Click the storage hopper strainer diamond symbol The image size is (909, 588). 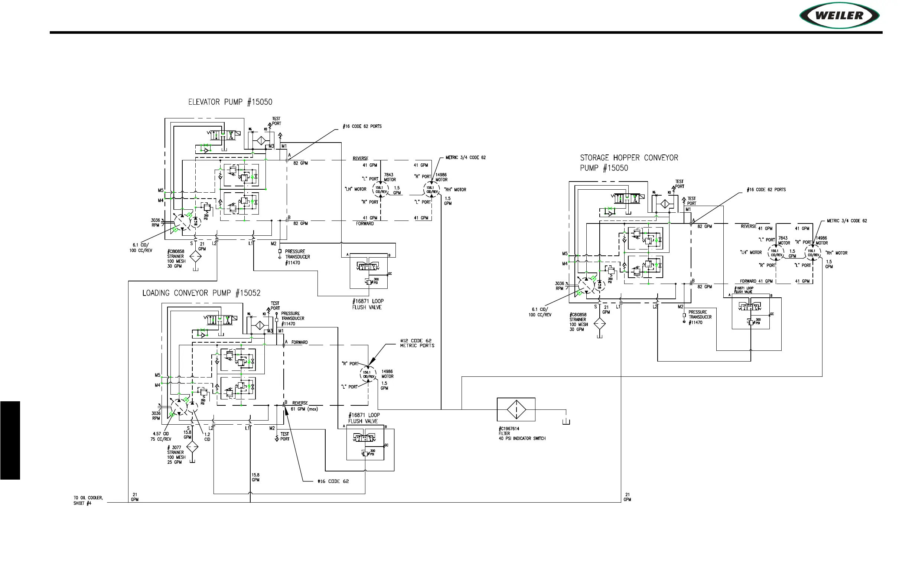coord(600,324)
